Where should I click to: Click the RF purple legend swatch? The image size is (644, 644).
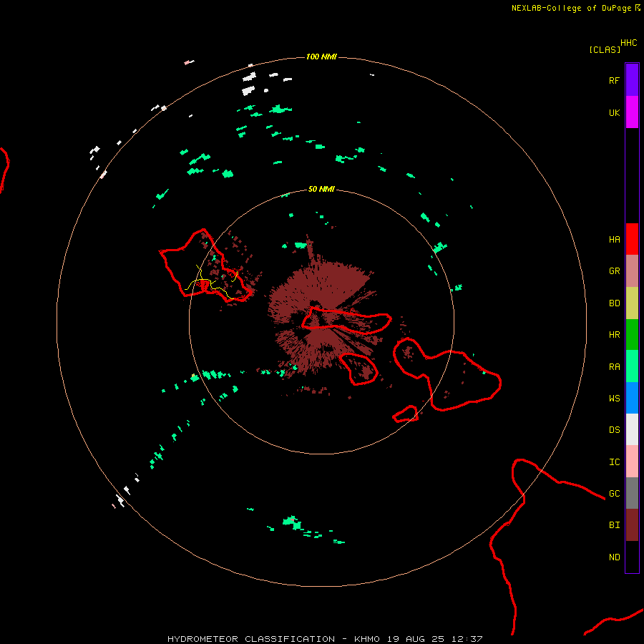point(632,80)
